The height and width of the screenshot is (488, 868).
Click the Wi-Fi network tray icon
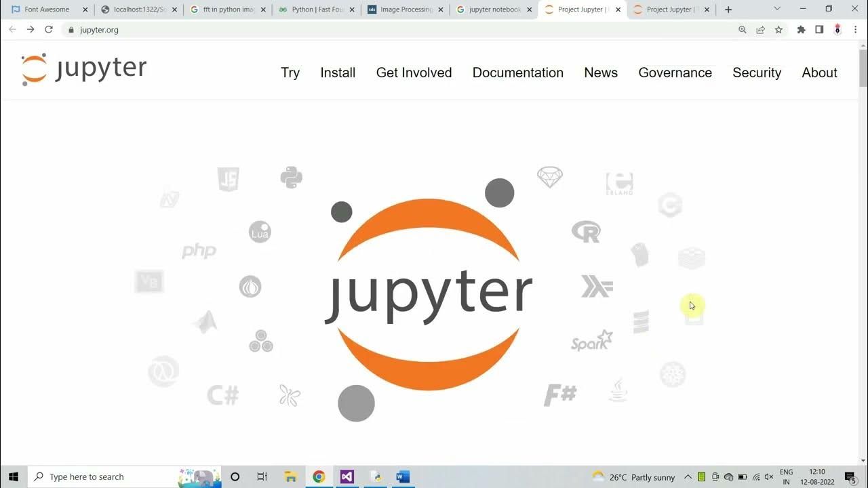click(x=756, y=477)
